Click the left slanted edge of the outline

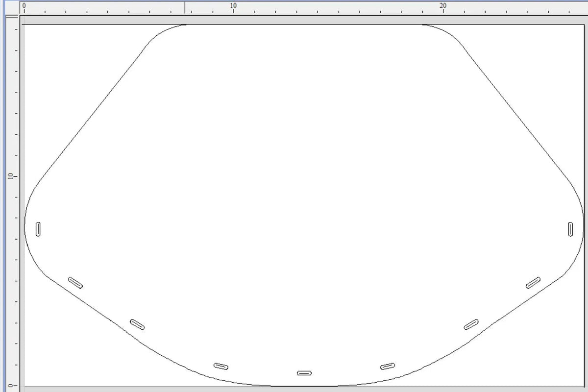coord(93,113)
